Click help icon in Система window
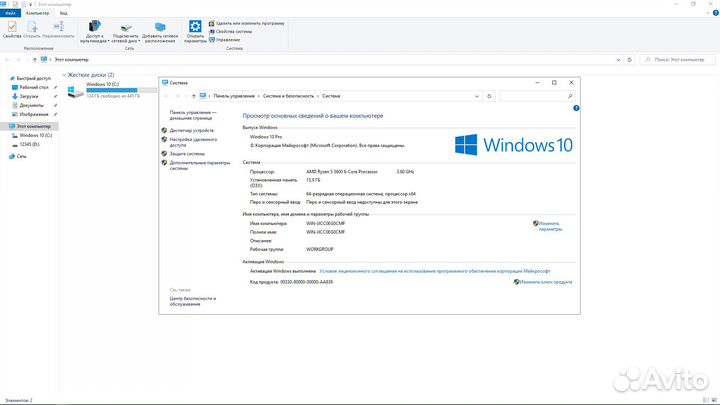The height and width of the screenshot is (405, 720). click(576, 108)
